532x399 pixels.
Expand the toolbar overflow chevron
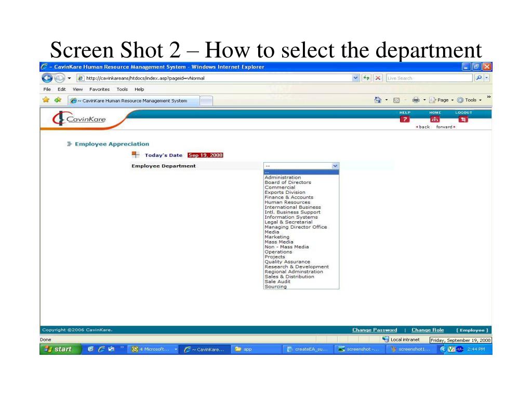coord(488,97)
